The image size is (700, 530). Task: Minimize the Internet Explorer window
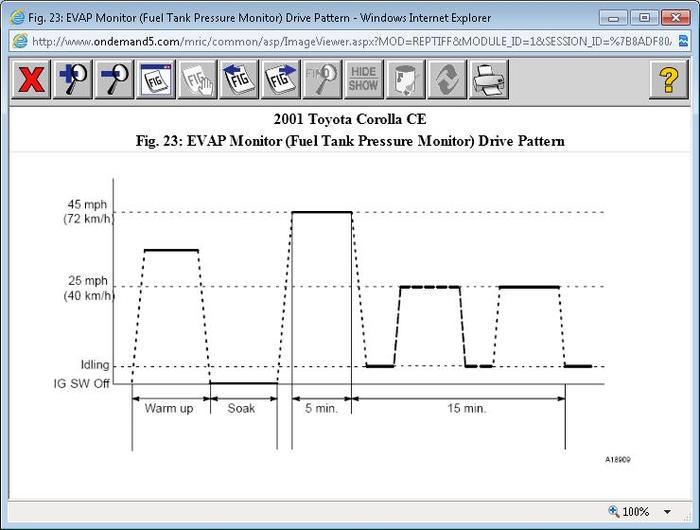(x=613, y=18)
